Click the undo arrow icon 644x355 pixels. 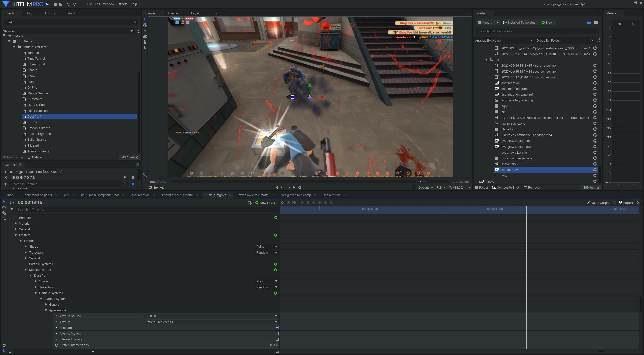coord(69,4)
